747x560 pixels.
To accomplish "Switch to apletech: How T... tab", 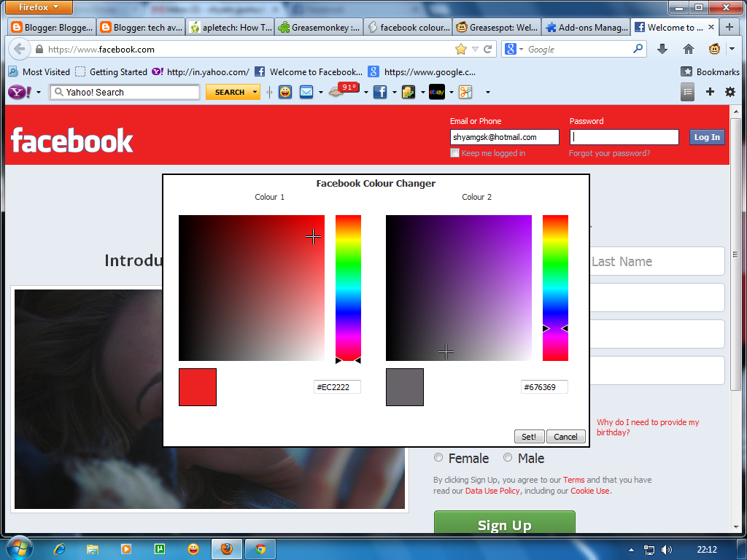I will click(x=230, y=27).
